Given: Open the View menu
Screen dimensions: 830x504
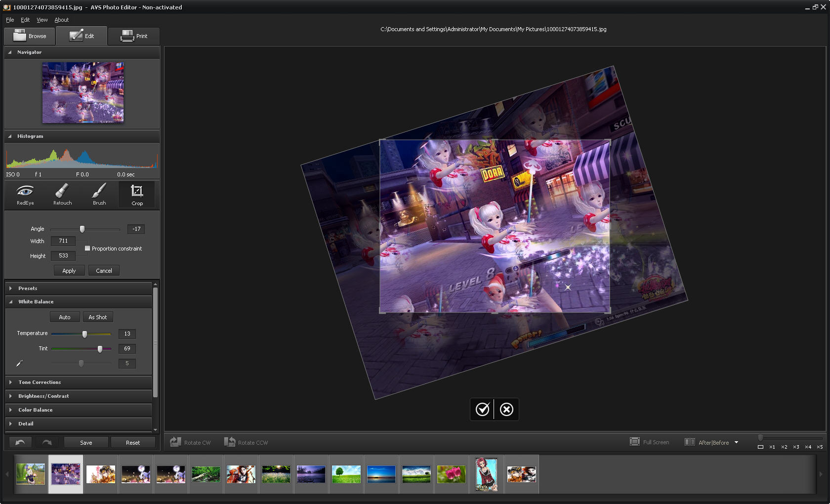Looking at the screenshot, I should (x=42, y=20).
